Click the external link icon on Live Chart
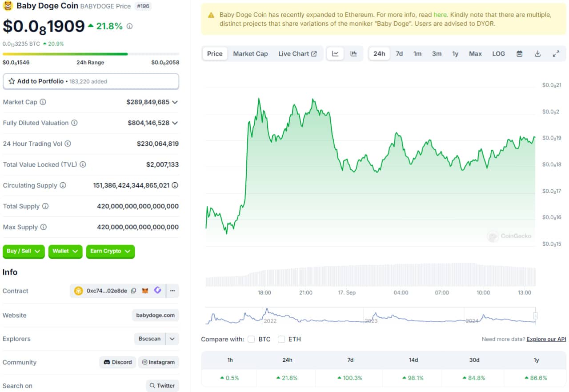The height and width of the screenshot is (392, 569). (314, 54)
